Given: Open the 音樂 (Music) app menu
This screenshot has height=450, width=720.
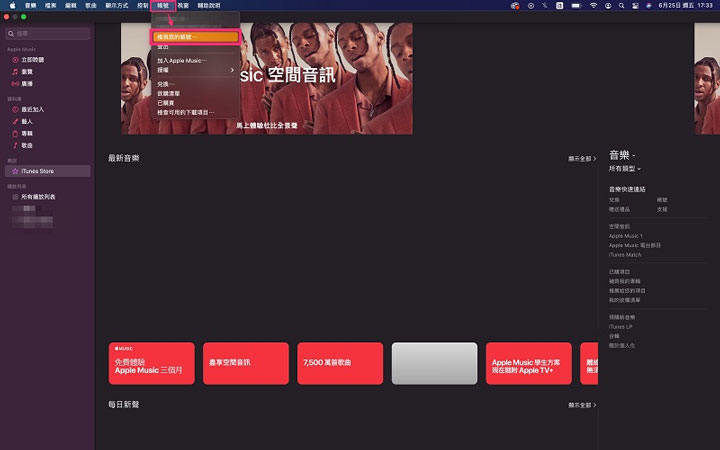Looking at the screenshot, I should point(30,6).
